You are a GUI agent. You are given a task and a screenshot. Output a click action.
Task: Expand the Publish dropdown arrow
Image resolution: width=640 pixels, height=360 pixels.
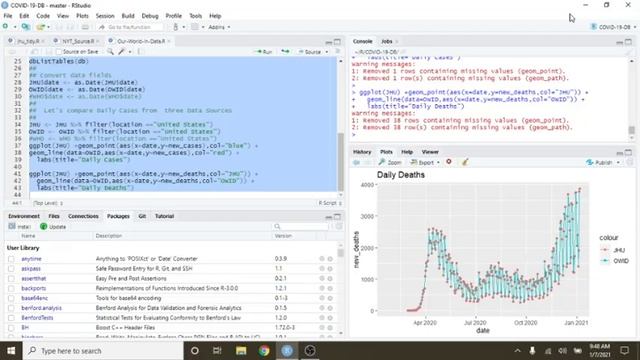[618, 162]
